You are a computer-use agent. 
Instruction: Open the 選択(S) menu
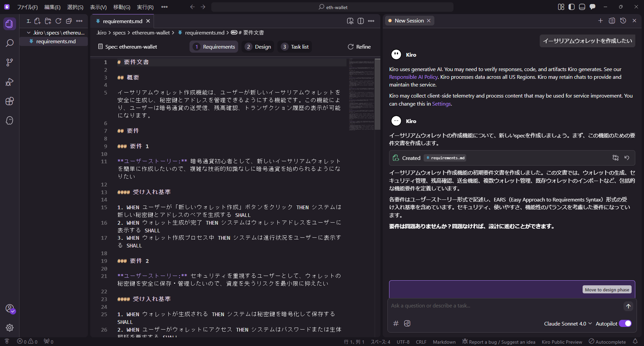click(75, 7)
